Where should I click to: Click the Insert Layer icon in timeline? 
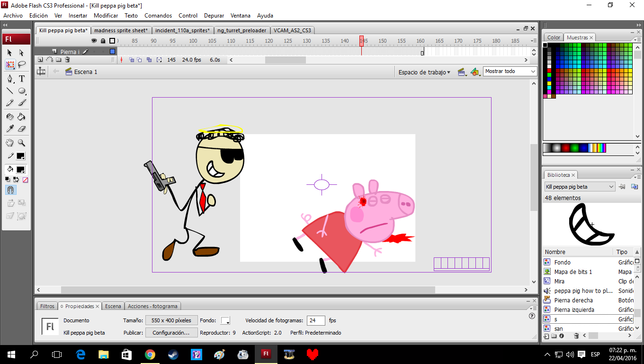point(40,60)
